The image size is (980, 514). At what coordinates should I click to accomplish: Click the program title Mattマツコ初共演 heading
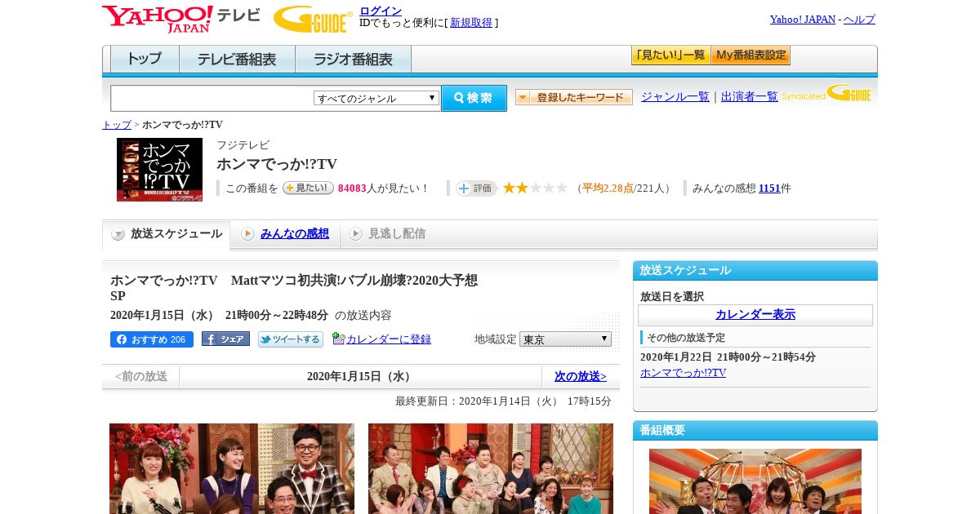[x=294, y=288]
